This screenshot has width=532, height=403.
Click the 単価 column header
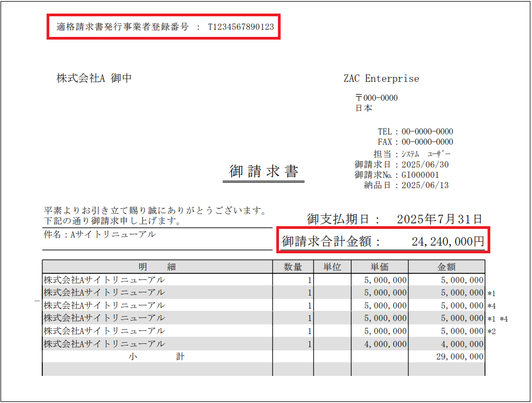tap(379, 267)
